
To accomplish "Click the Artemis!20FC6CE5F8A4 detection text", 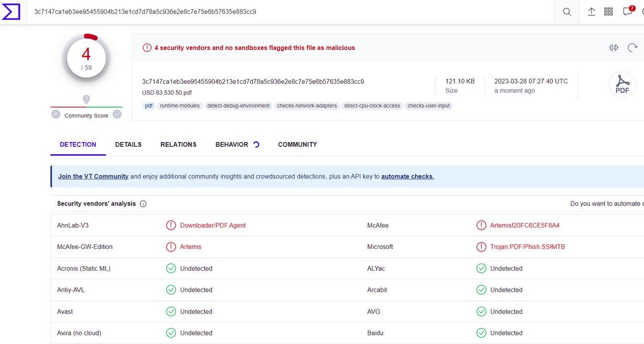I will (x=525, y=225).
